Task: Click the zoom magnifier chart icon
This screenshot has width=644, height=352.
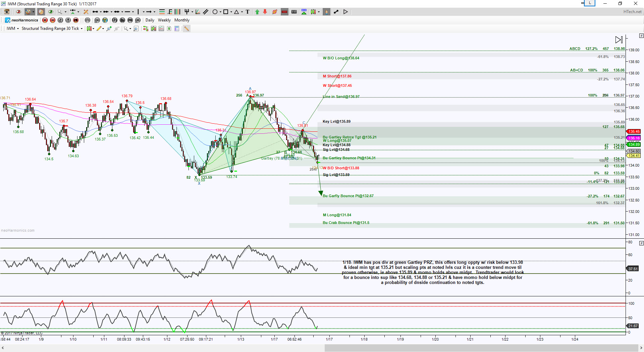Action: pyautogui.click(x=136, y=28)
